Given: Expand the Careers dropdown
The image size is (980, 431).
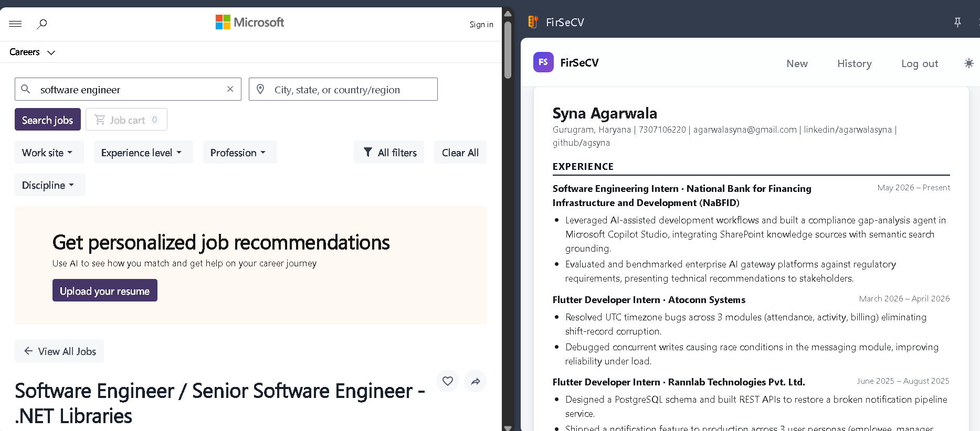Looking at the screenshot, I should (32, 52).
